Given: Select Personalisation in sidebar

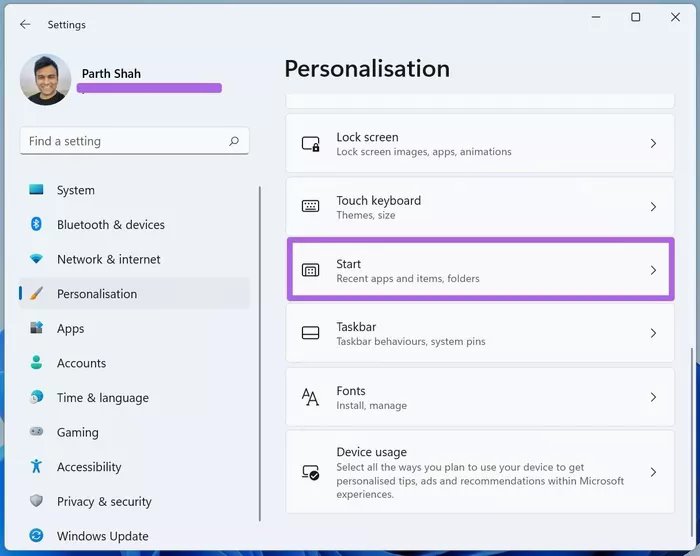Looking at the screenshot, I should tap(134, 293).
